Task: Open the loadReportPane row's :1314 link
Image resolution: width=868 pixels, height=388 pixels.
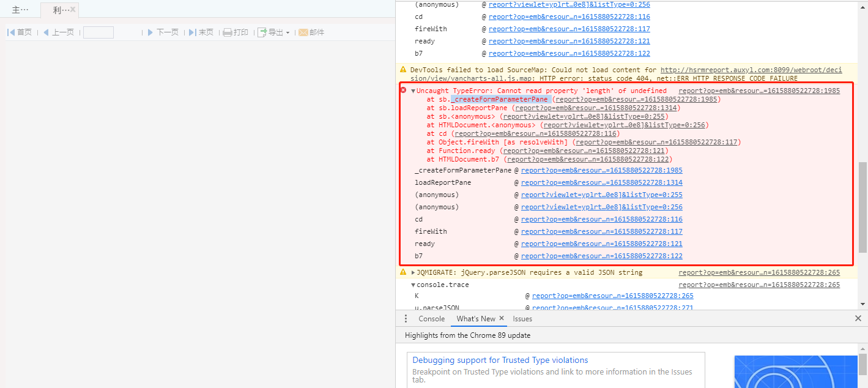Action: (602, 182)
